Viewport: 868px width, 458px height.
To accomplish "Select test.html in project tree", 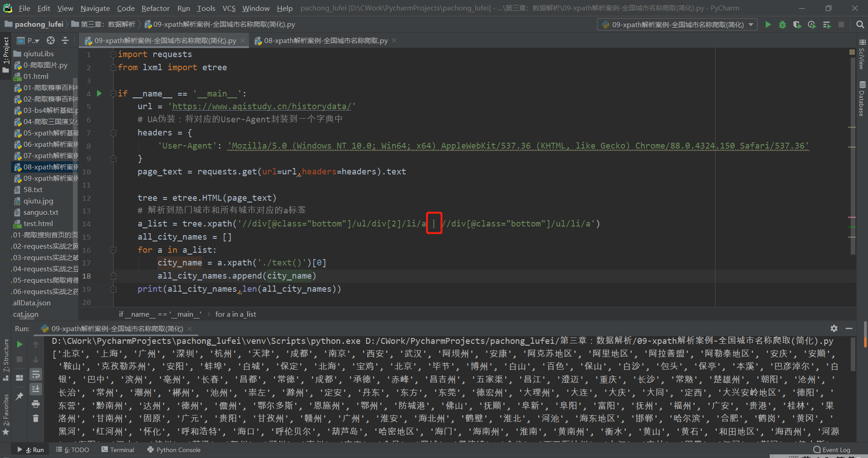I will (38, 223).
